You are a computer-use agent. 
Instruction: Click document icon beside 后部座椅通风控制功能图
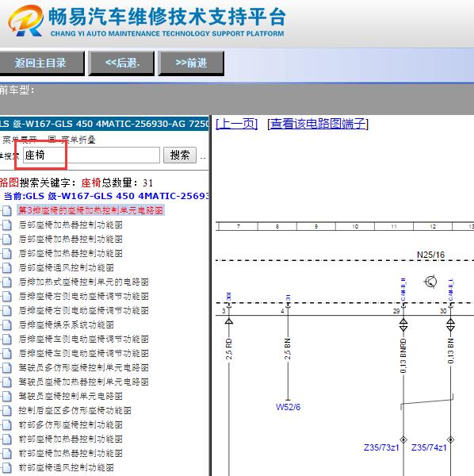(x=7, y=267)
